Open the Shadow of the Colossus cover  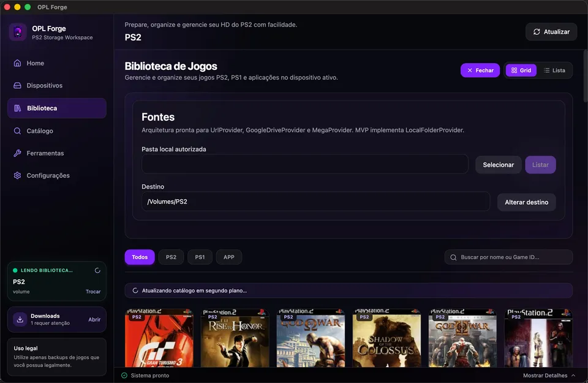tap(386, 338)
